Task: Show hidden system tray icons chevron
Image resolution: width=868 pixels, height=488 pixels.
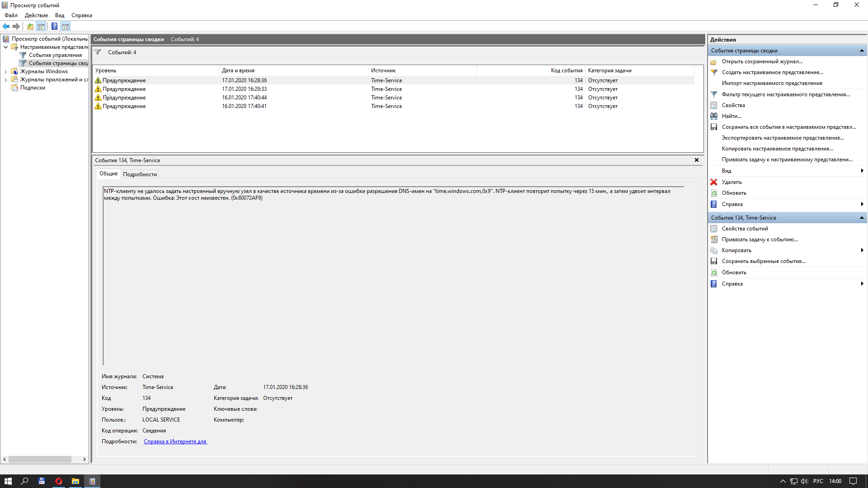Action: [x=783, y=481]
